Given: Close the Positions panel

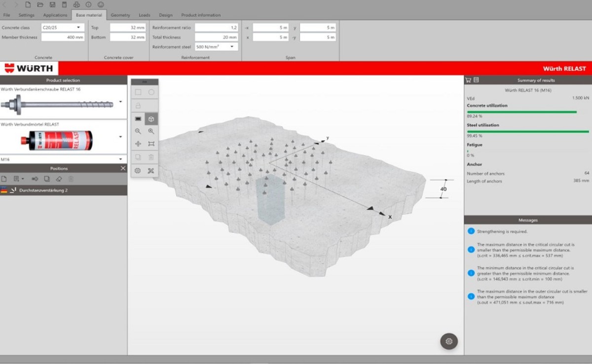Looking at the screenshot, I should (x=123, y=169).
